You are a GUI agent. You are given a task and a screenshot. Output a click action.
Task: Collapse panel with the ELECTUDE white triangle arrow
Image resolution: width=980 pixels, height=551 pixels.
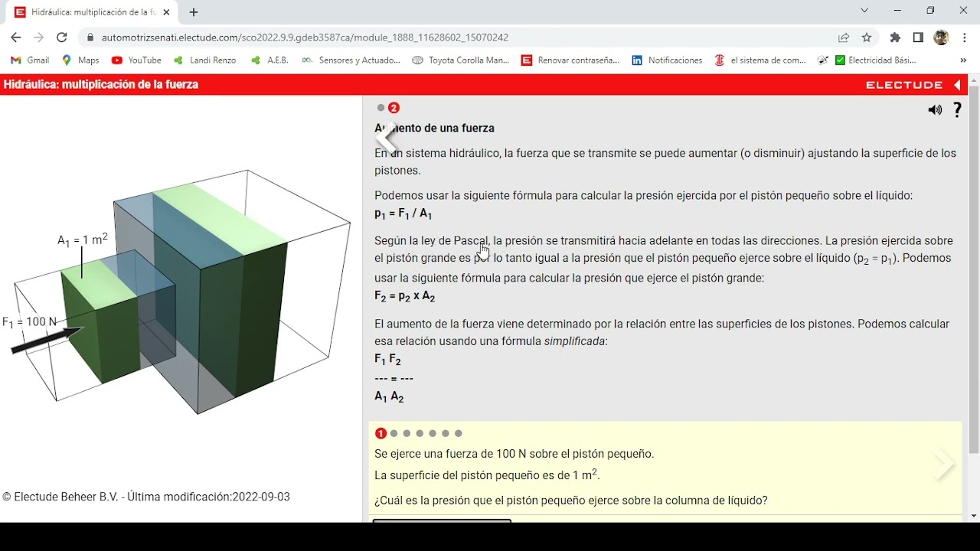957,85
